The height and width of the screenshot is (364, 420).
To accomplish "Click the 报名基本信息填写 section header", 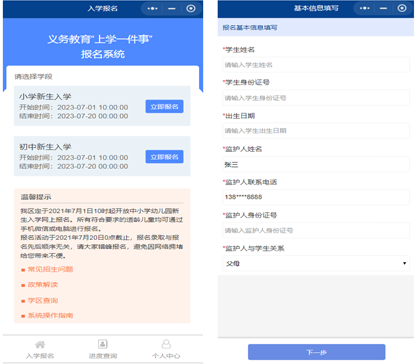I will coord(250,27).
